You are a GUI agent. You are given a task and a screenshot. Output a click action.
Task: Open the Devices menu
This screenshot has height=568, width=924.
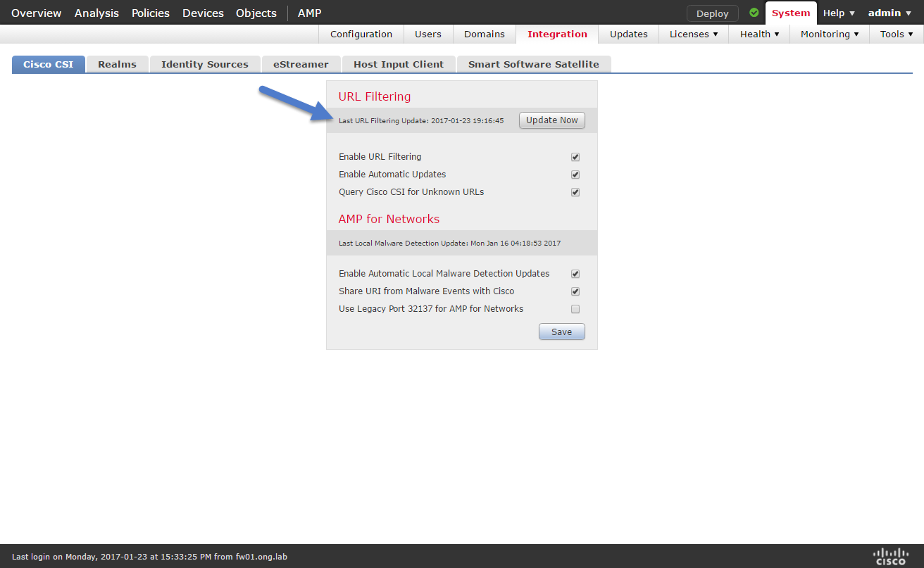[x=203, y=13]
